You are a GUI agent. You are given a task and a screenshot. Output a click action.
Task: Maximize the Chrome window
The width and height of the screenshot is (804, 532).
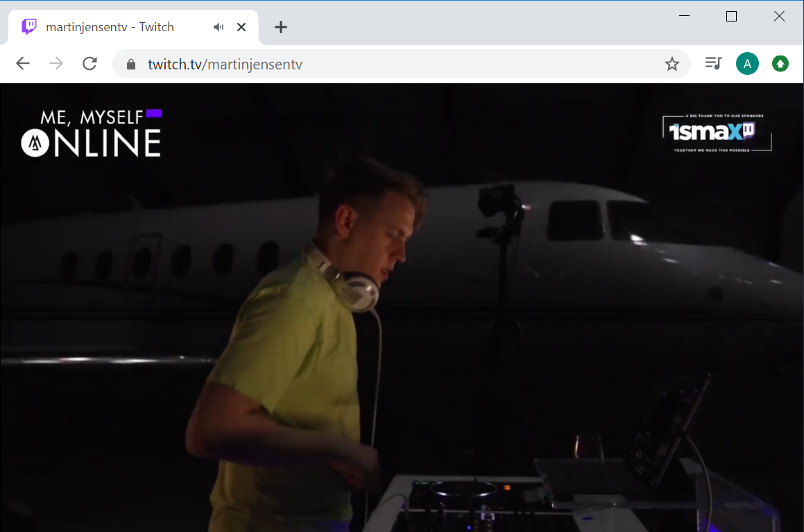(x=731, y=17)
